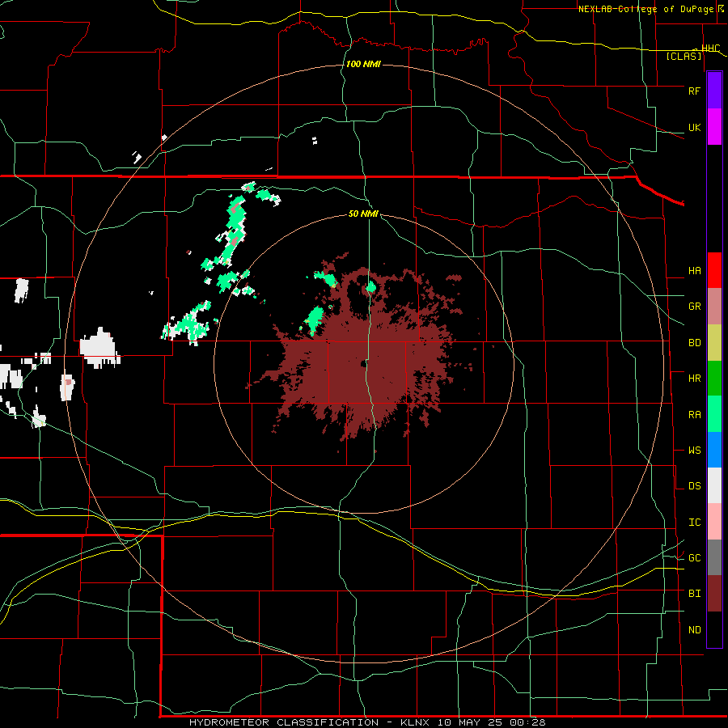Click the BI legend label
The image size is (728, 728).
pyautogui.click(x=694, y=594)
